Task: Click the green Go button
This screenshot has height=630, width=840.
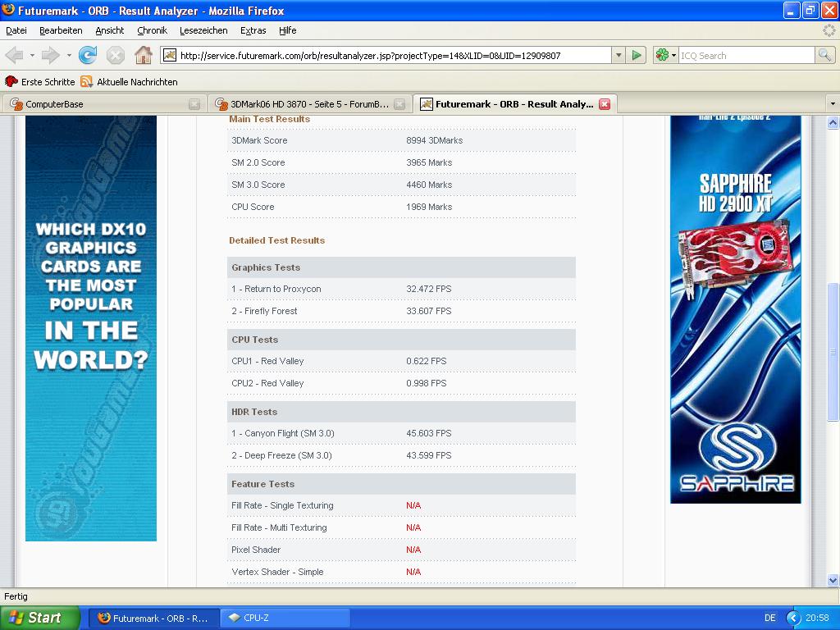Action: point(637,55)
